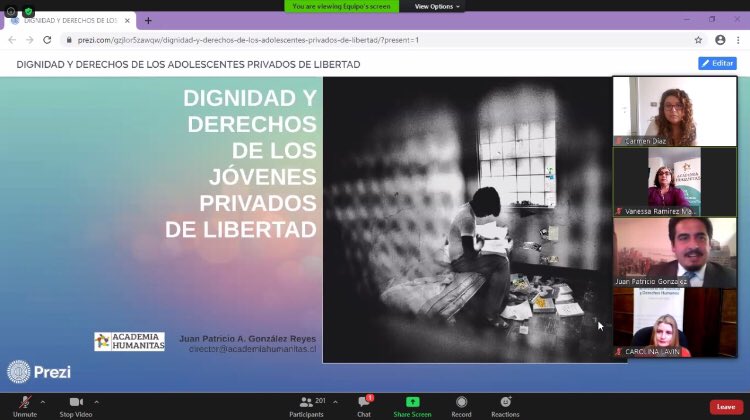750x420 pixels.
Task: Click the site lock icon in address bar
Action: point(69,40)
